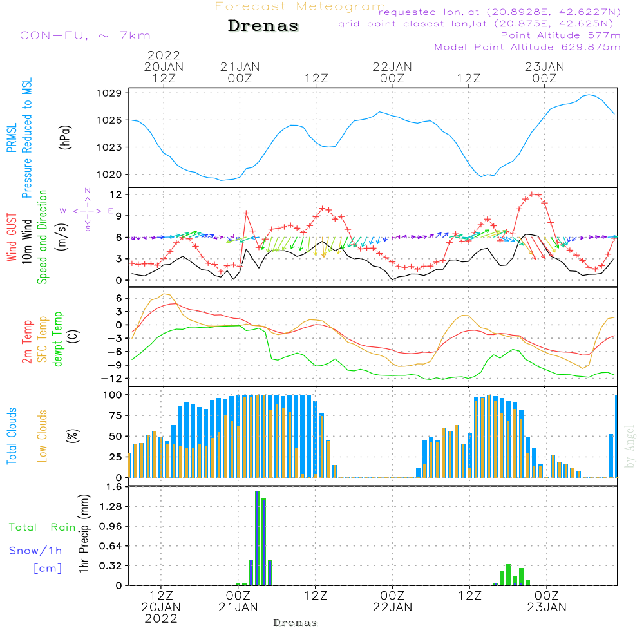This screenshot has width=644, height=644.
Task: Select the bold 'Drenas' title at the top
Action: [x=263, y=26]
